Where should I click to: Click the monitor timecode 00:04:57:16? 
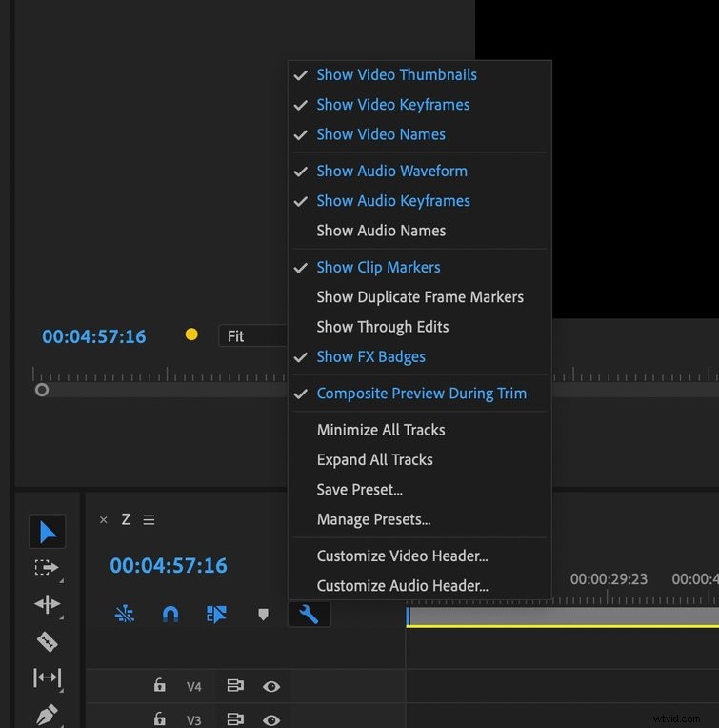coord(94,336)
